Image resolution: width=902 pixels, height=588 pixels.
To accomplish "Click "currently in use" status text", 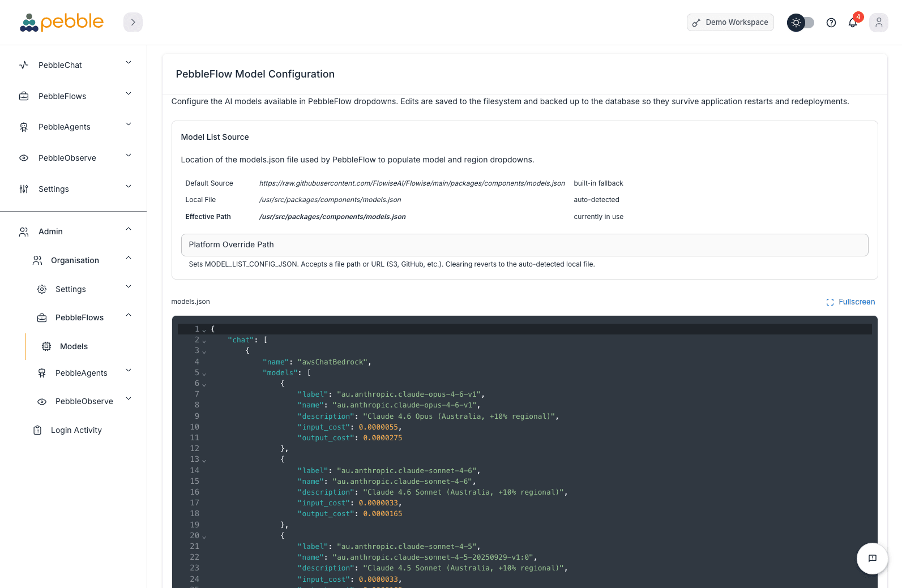I will [599, 217].
